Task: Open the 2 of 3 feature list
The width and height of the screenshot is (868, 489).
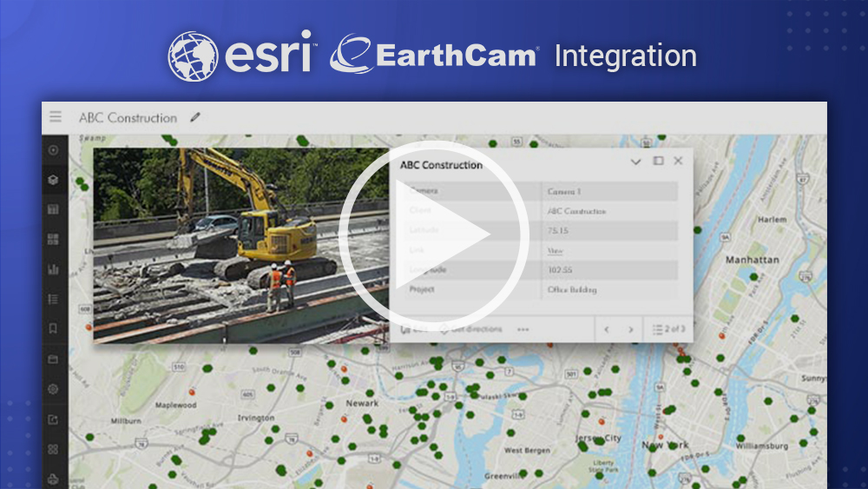Action: (x=668, y=329)
